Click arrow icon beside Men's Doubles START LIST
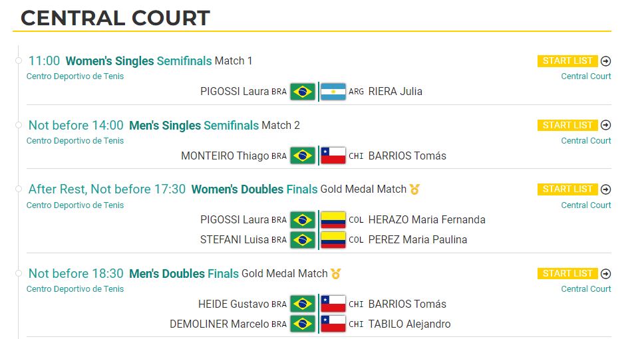 point(605,274)
